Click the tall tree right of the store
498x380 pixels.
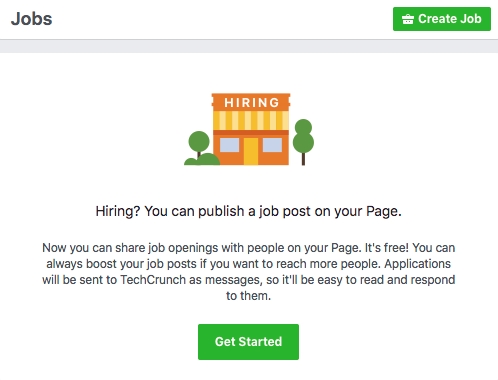tap(303, 142)
